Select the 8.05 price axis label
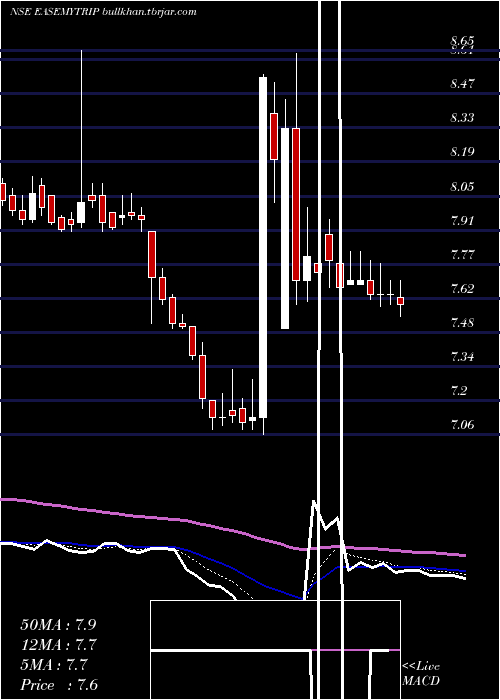Image resolution: width=500 pixels, height=700 pixels. (x=462, y=186)
